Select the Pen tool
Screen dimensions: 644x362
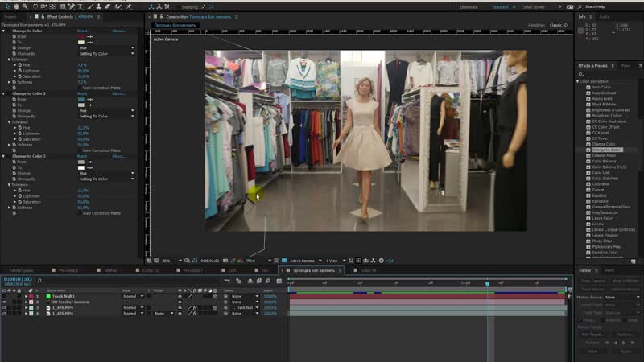click(72, 6)
